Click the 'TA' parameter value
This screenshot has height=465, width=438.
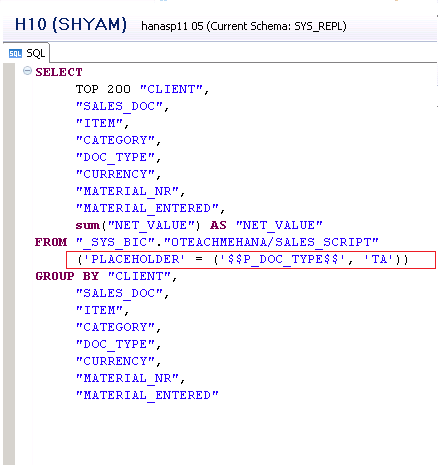click(x=379, y=259)
